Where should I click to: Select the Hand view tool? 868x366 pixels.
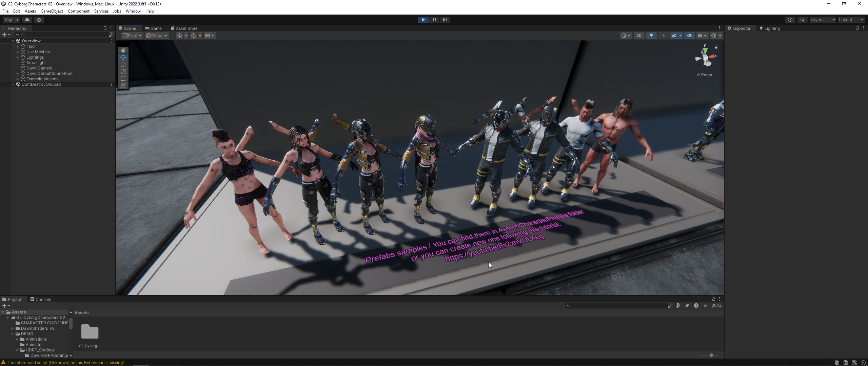pos(123,50)
